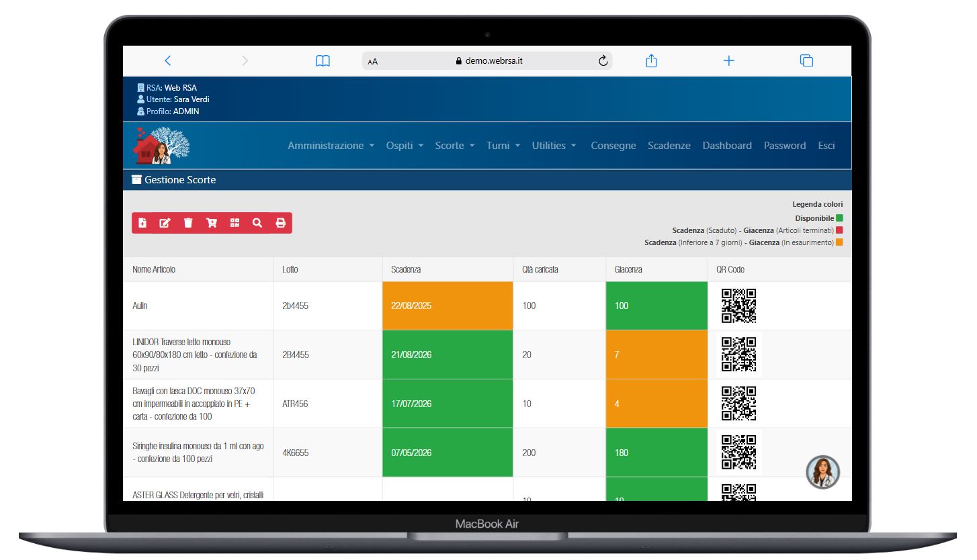Click the magnifier search icon
The height and width of the screenshot is (560, 977).
point(257,224)
